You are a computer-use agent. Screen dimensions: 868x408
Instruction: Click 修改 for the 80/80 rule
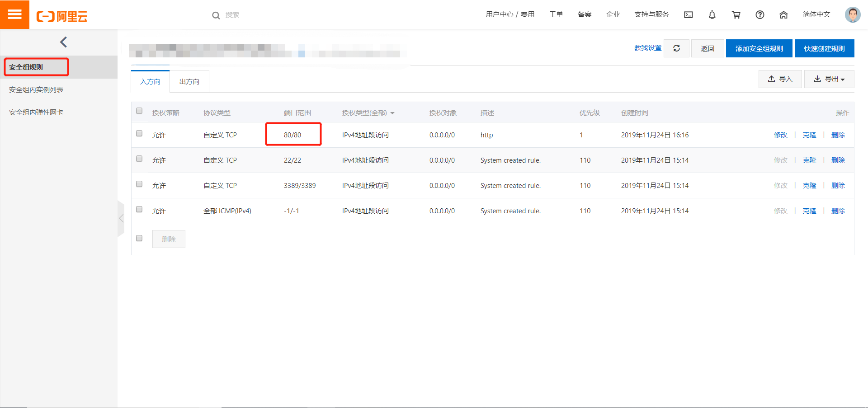click(780, 135)
